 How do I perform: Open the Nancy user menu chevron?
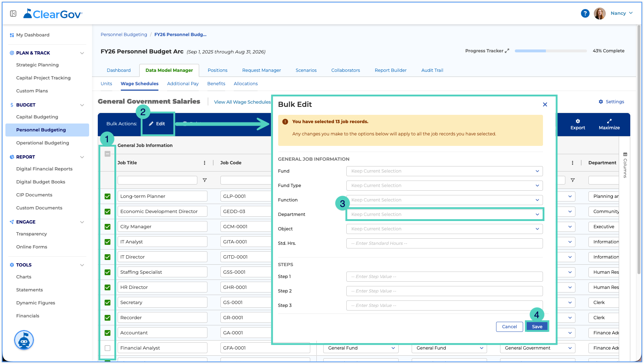coord(631,13)
